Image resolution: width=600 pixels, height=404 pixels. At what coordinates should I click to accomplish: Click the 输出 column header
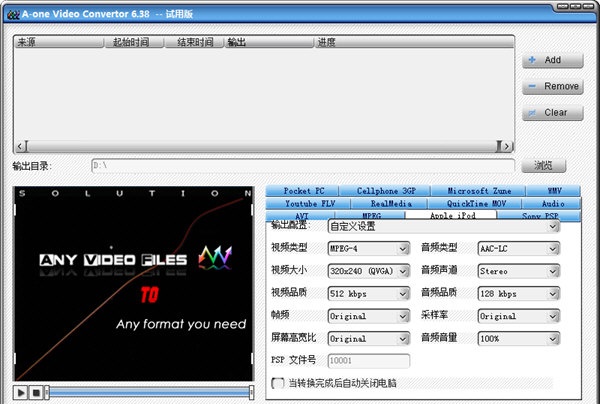tap(269, 42)
